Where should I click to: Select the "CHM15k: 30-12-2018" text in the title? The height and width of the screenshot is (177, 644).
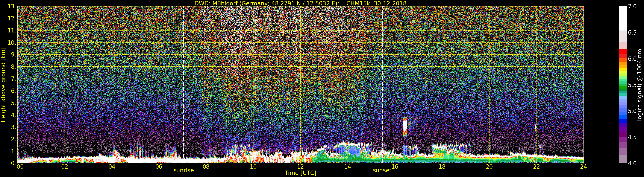[376, 3]
